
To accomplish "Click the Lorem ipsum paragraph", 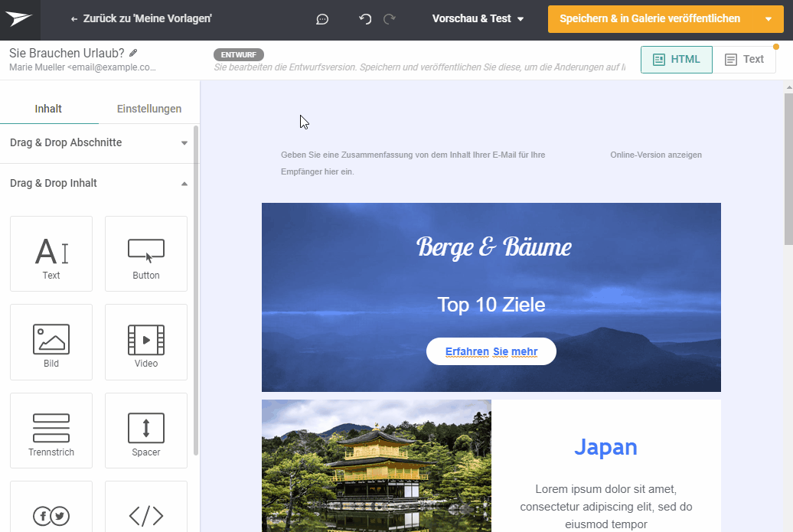I will (606, 507).
